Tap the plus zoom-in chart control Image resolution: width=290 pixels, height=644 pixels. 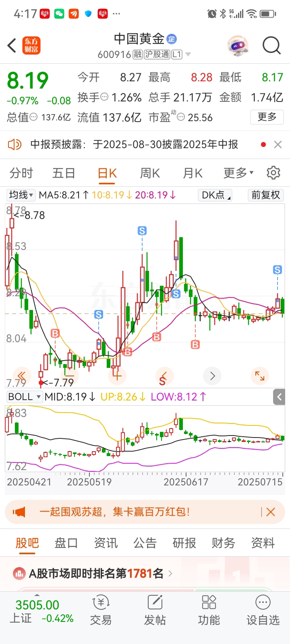click(x=117, y=376)
